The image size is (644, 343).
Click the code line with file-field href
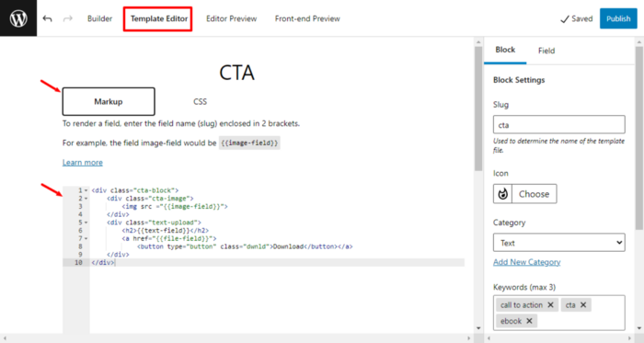[168, 238]
